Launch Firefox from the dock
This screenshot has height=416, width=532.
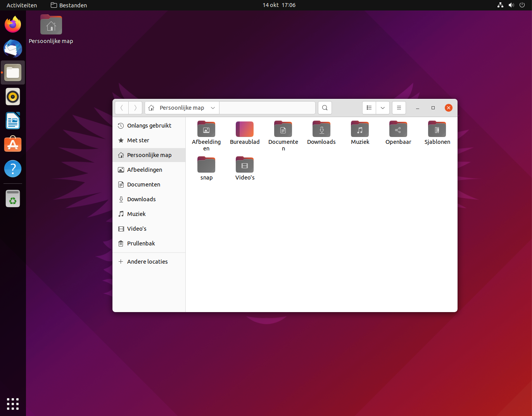pyautogui.click(x=13, y=25)
